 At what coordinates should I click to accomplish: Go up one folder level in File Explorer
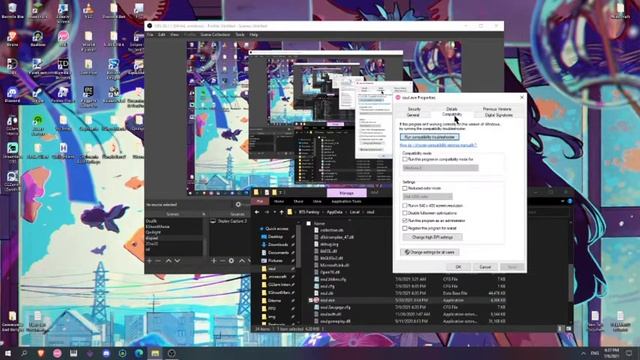(281, 212)
